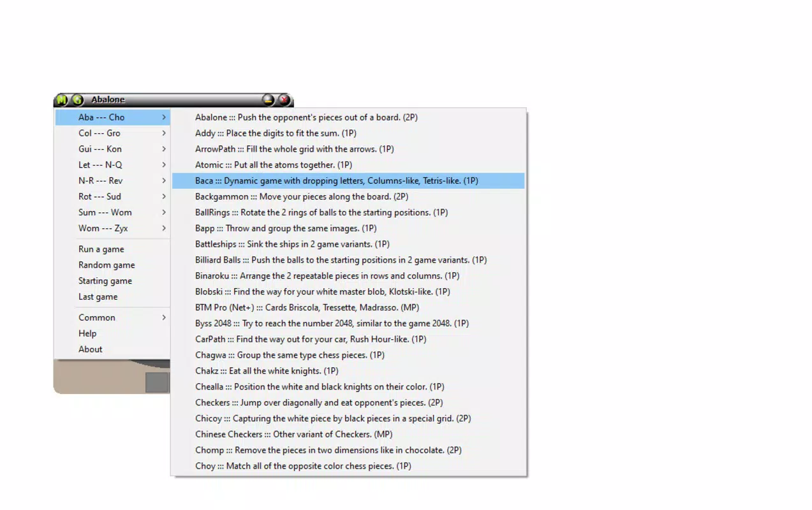The width and height of the screenshot is (812, 510).
Task: Pick Random game in the menu
Action: click(x=113, y=265)
